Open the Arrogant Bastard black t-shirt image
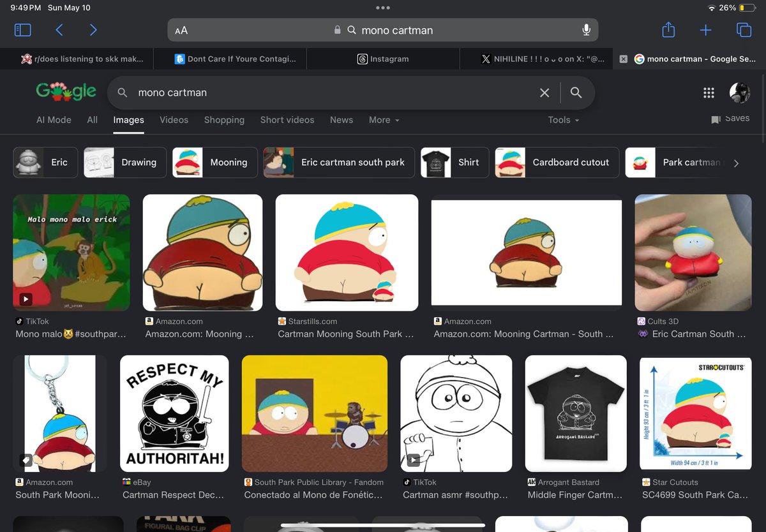Screen dimensions: 766x532 pos(576,413)
